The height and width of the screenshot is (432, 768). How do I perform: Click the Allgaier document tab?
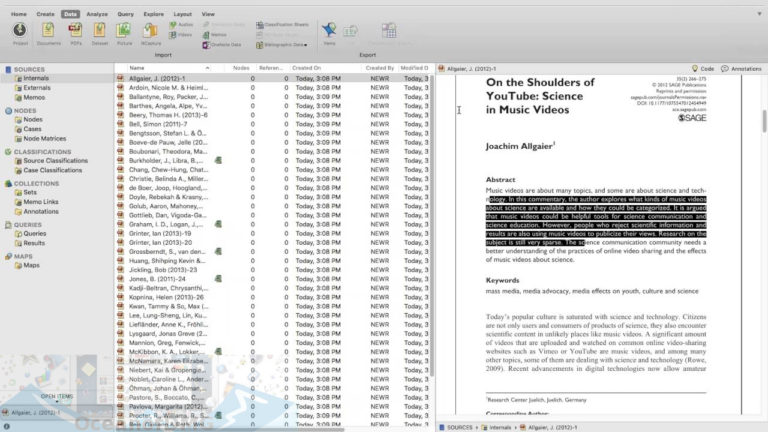point(467,69)
